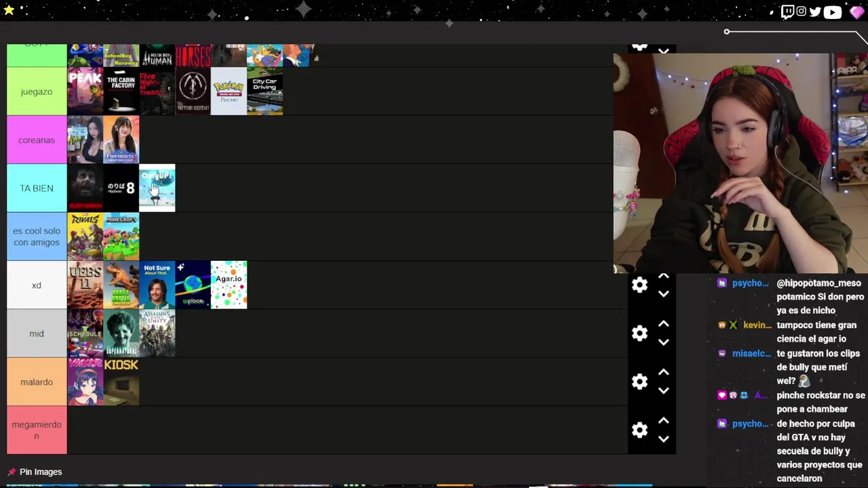
Task: Open settings gear for the xd row
Action: point(639,285)
